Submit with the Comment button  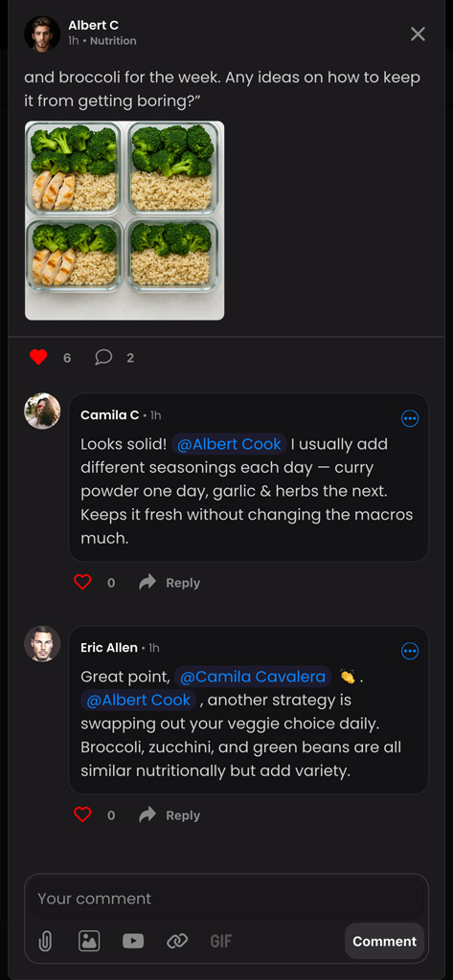(x=384, y=942)
